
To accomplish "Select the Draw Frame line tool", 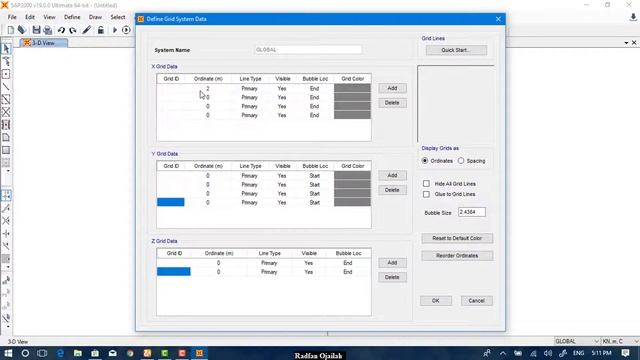I will pyautogui.click(x=6, y=87).
